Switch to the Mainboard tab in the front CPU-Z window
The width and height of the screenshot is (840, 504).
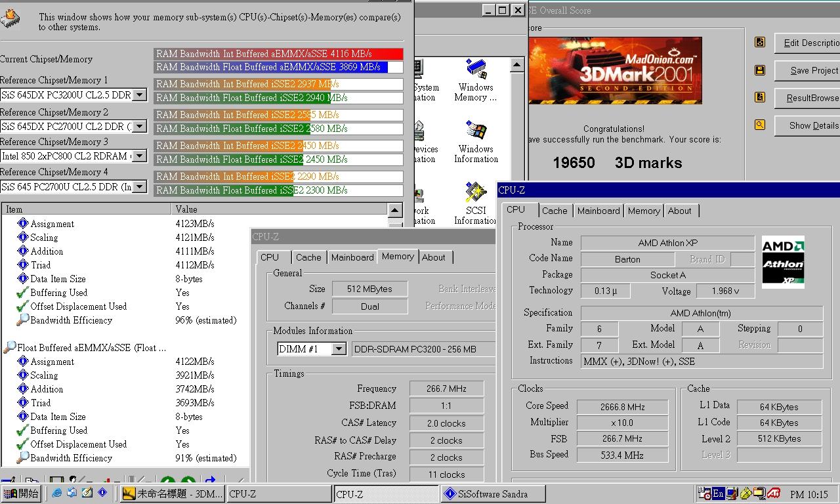coord(598,211)
